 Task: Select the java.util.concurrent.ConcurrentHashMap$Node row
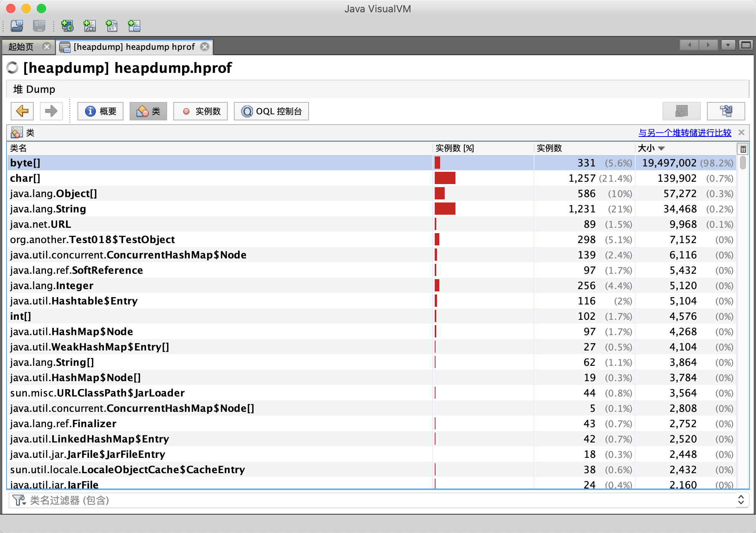372,255
